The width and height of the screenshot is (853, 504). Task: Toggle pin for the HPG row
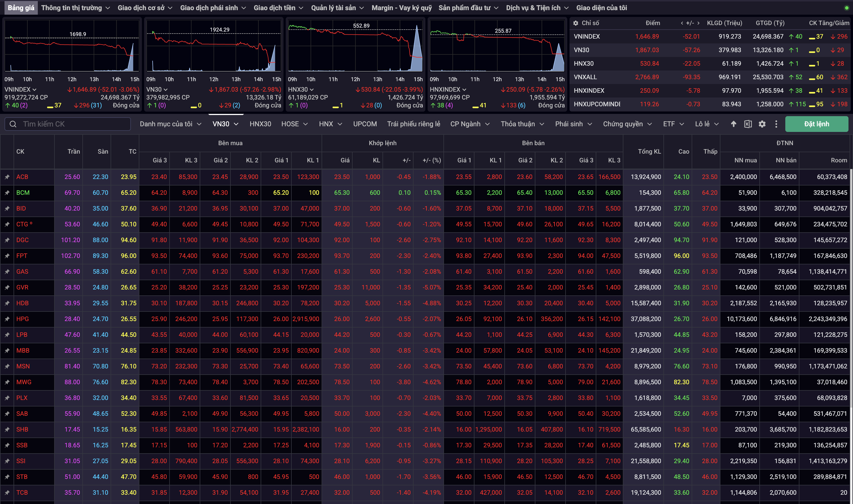[x=7, y=319]
